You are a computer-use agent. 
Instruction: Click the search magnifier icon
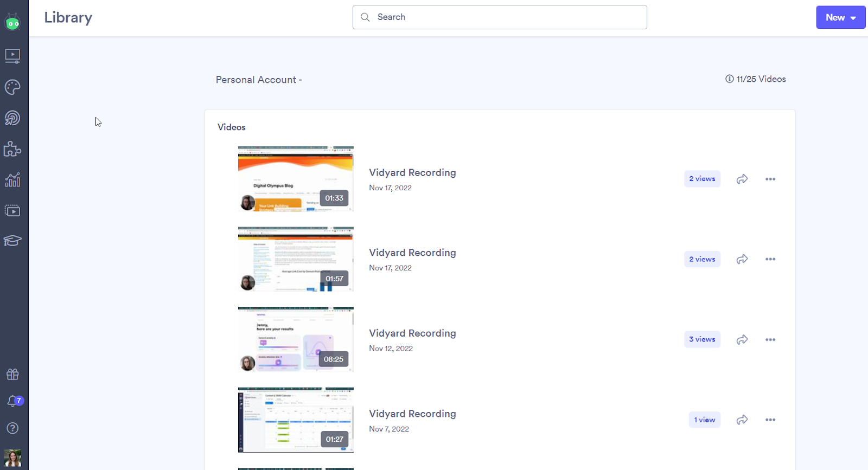coord(365,17)
